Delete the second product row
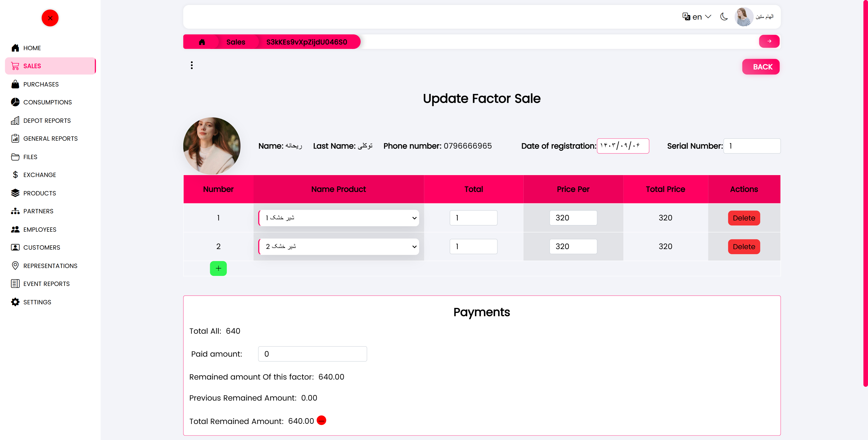The height and width of the screenshot is (440, 868). click(744, 247)
